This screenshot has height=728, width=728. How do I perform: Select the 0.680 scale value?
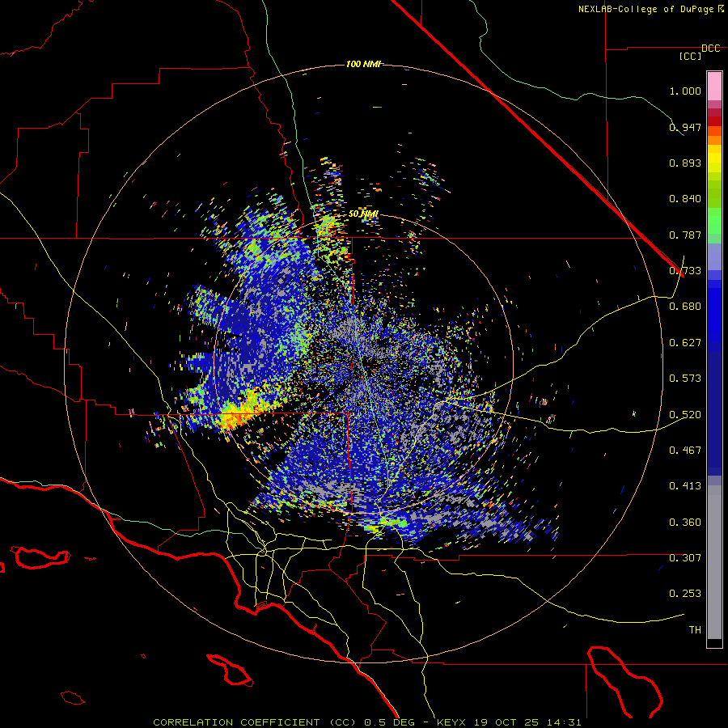(685, 307)
